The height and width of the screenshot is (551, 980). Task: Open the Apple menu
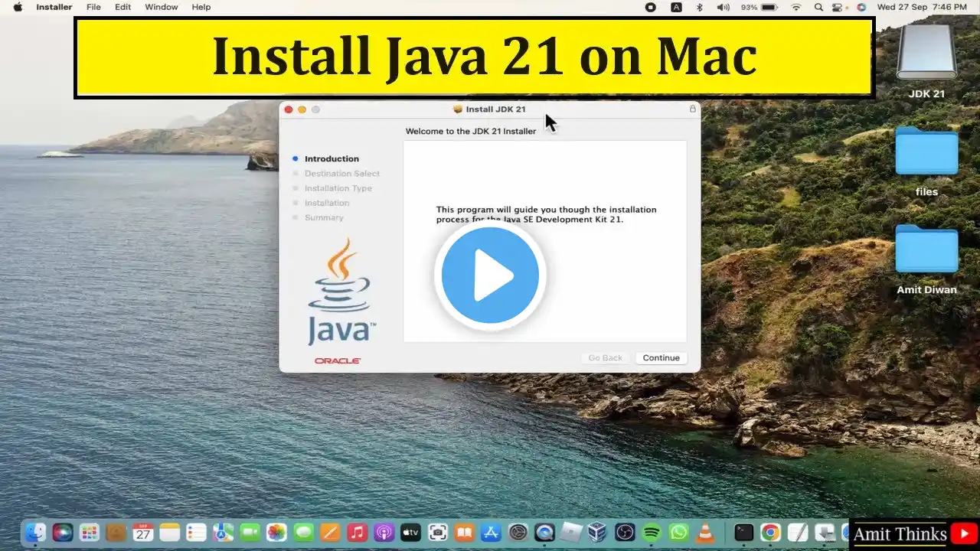tap(18, 7)
